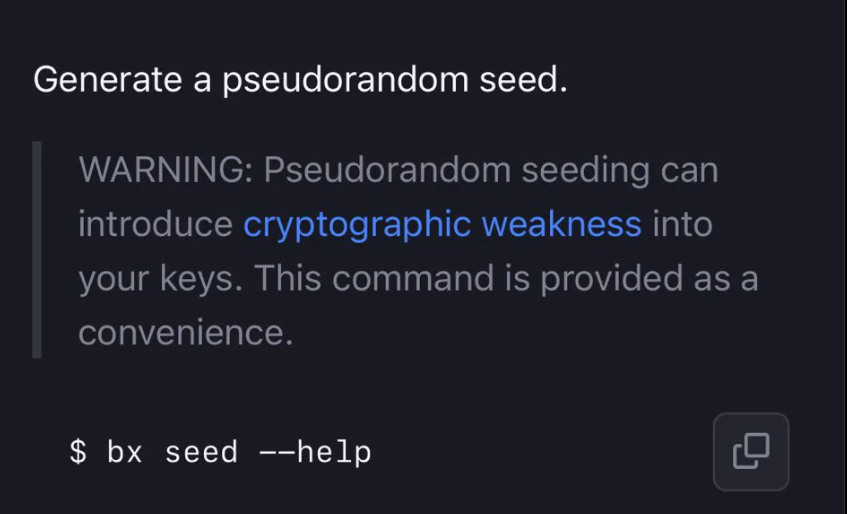Click the WARNING: label in the blockquote
847x514 pixels.
point(166,170)
